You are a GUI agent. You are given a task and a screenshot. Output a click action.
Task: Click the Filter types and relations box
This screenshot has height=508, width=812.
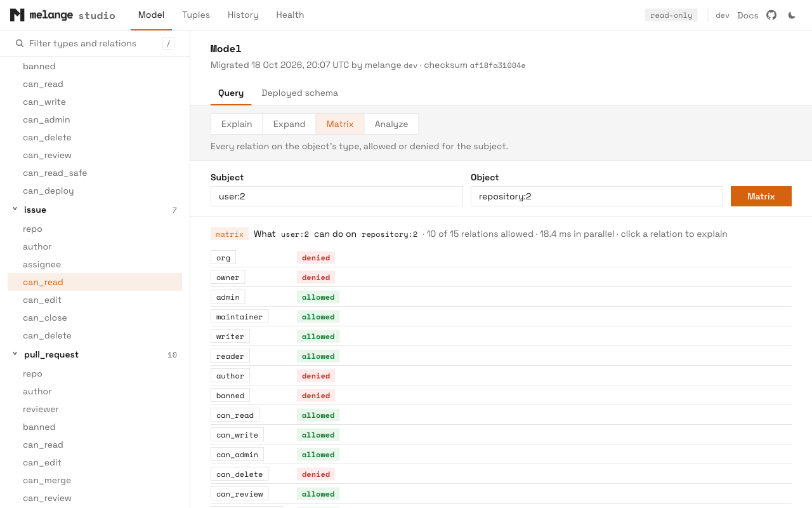[x=95, y=43]
